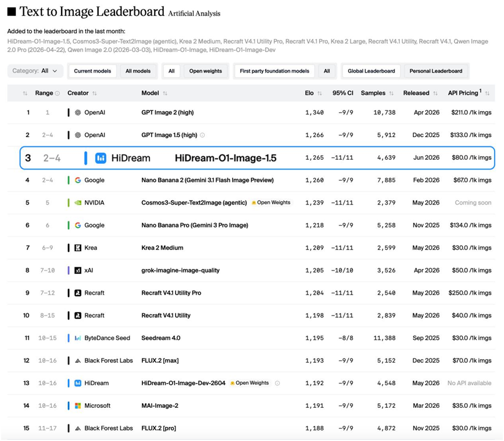Click OpenAI logo in GPT Image 2 row
Image resolution: width=504 pixels, height=441 pixels.
pyautogui.click(x=78, y=112)
